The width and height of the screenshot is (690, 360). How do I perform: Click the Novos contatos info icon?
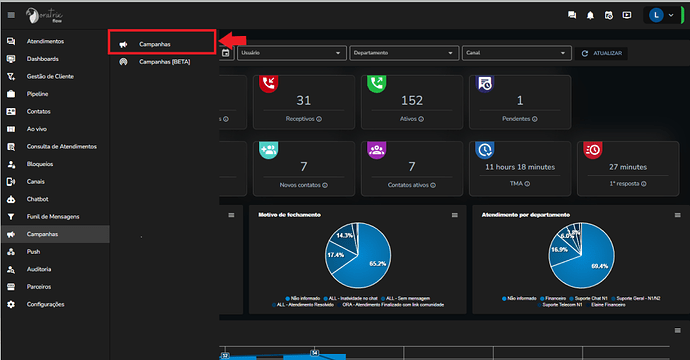pyautogui.click(x=325, y=185)
